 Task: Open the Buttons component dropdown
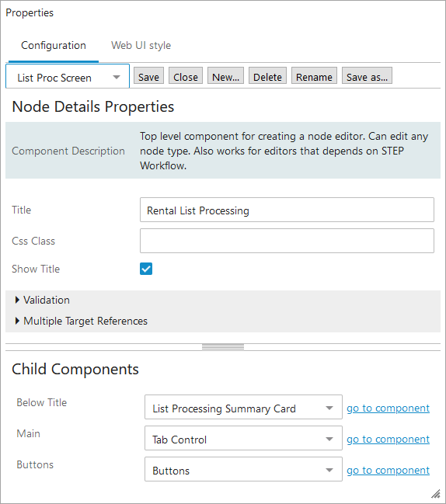tap(243, 469)
